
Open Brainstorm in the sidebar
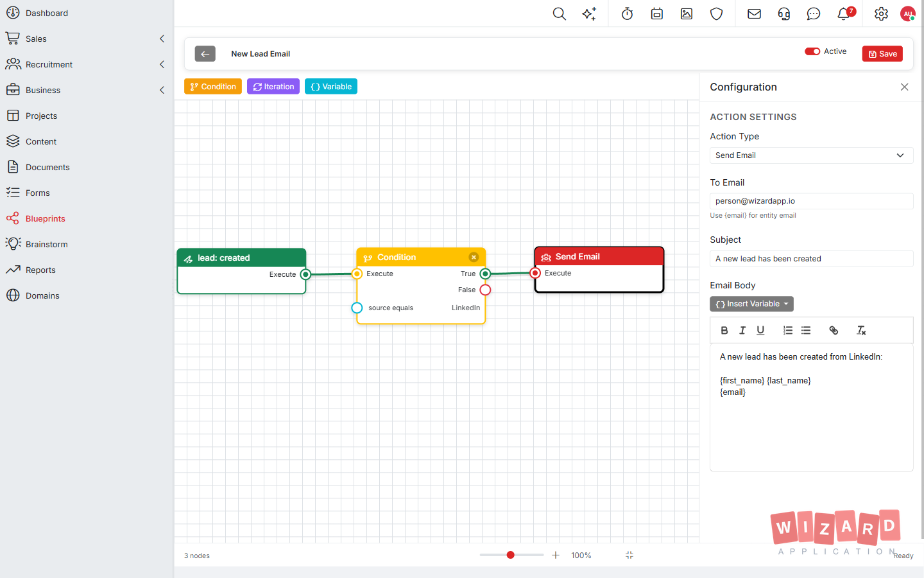tap(46, 244)
